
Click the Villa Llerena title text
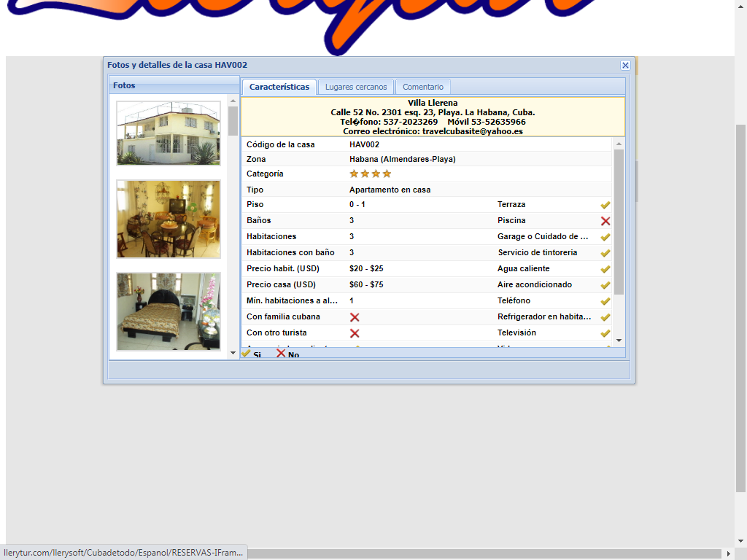pyautogui.click(x=433, y=103)
